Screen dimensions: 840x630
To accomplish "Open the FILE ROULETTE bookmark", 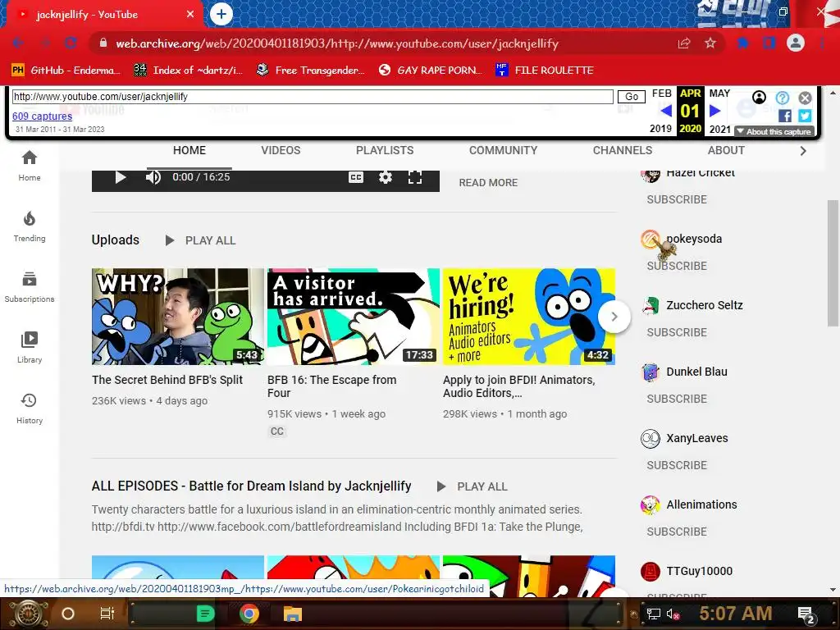I will 545,71.
